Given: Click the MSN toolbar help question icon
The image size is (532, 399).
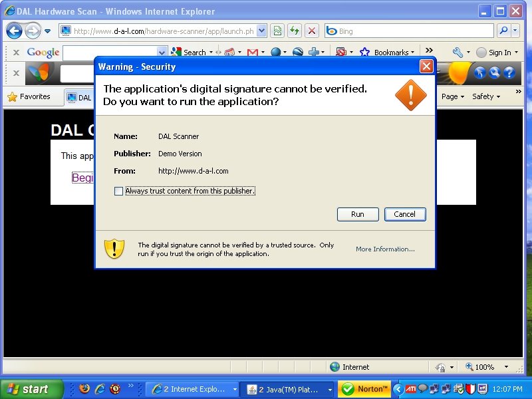Looking at the screenshot, I should pos(509,72).
